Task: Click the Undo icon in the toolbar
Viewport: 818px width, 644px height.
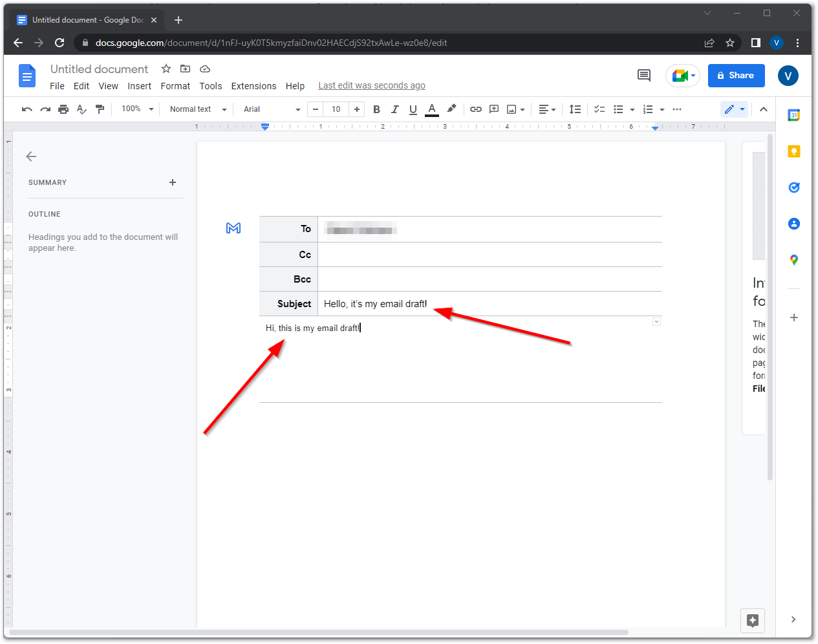Action: (x=27, y=109)
